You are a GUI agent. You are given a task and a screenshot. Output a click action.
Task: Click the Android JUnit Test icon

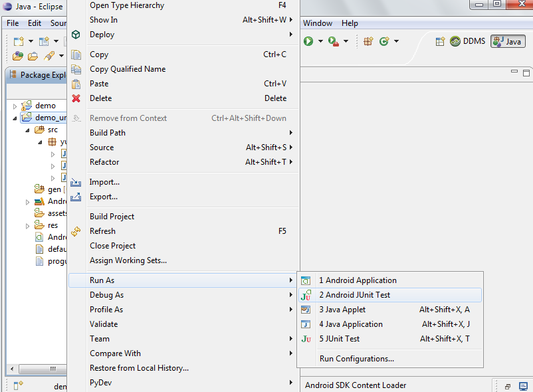(x=306, y=295)
